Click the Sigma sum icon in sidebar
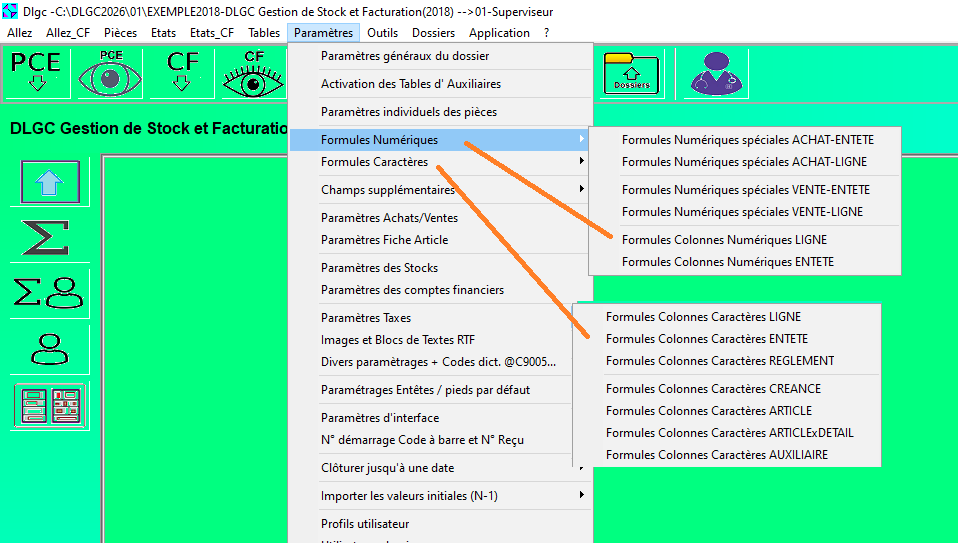Screen dimensions: 958x543 pyautogui.click(x=50, y=237)
